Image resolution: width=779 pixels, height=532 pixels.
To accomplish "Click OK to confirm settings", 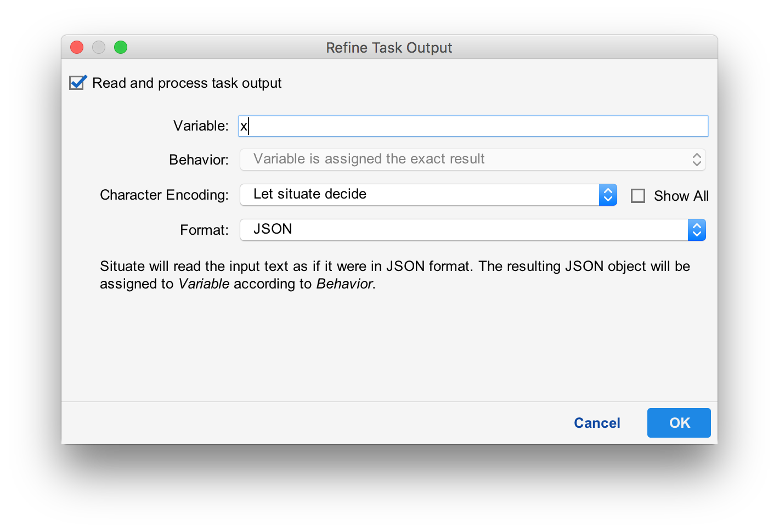I will (679, 422).
